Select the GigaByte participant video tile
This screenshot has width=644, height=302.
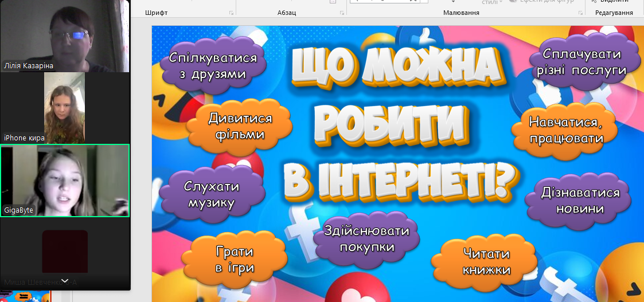point(65,181)
